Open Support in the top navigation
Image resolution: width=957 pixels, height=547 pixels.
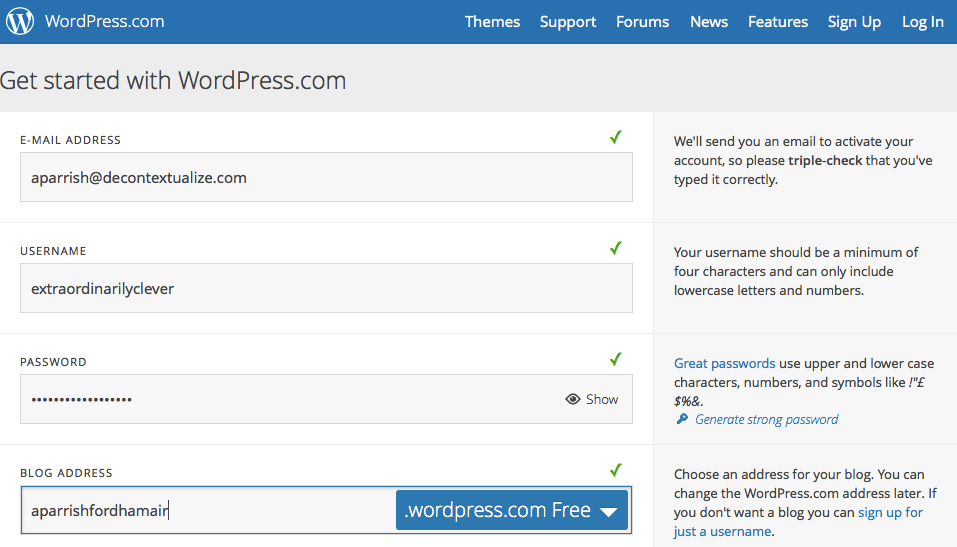568,22
